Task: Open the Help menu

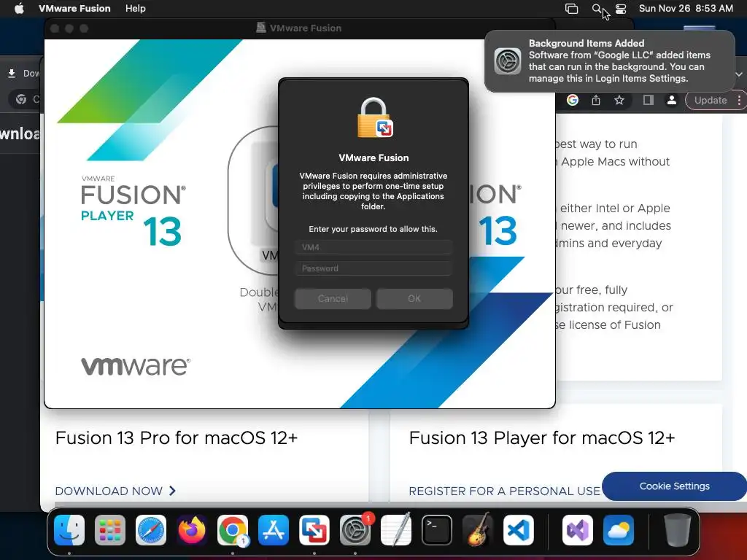Action: (x=135, y=9)
